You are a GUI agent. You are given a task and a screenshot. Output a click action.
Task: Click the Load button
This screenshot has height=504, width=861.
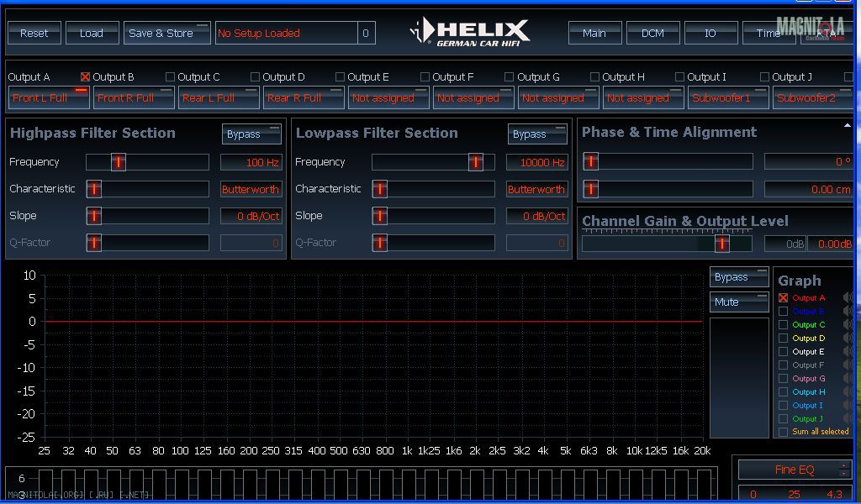click(x=92, y=33)
